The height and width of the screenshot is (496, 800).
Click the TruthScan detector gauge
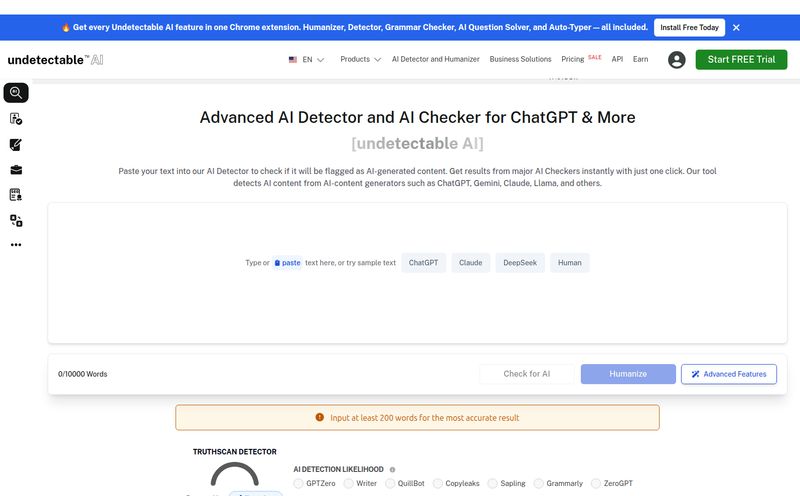coord(235,474)
